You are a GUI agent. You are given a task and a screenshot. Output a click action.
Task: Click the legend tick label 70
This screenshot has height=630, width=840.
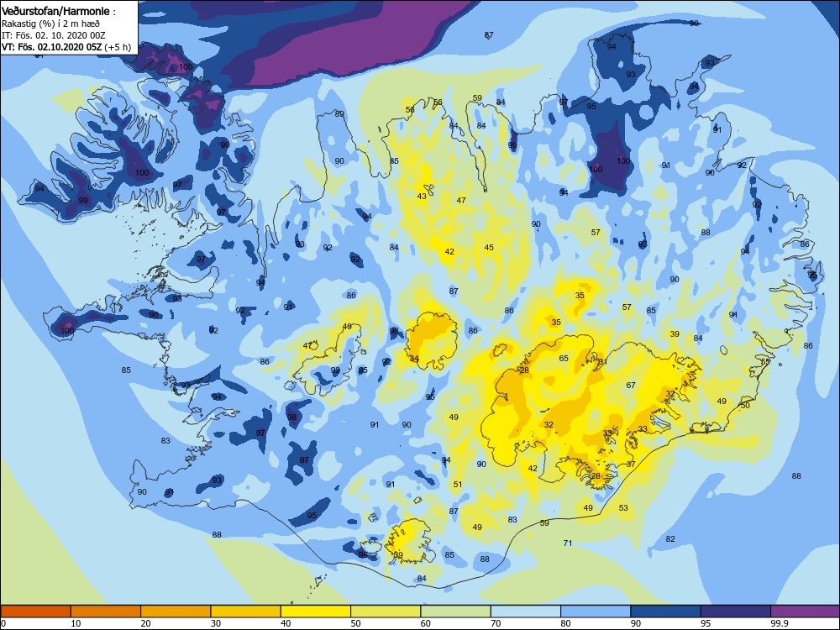[496, 623]
